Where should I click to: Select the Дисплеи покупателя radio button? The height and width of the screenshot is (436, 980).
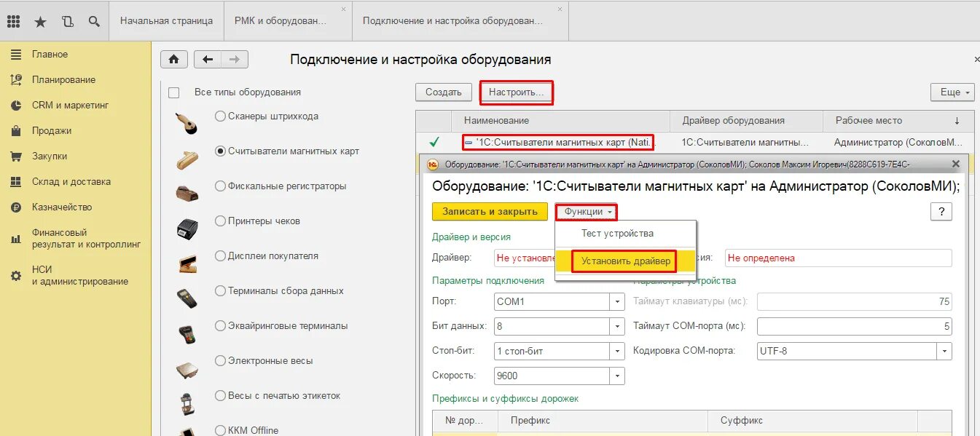[220, 256]
